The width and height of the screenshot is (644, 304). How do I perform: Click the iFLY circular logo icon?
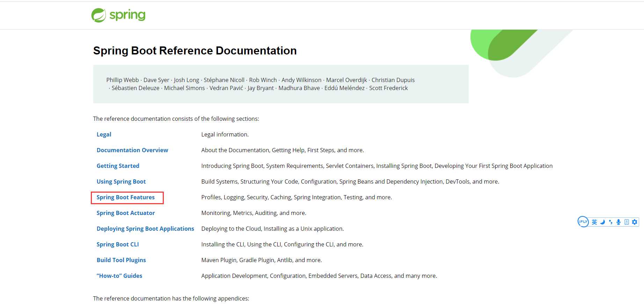583,222
